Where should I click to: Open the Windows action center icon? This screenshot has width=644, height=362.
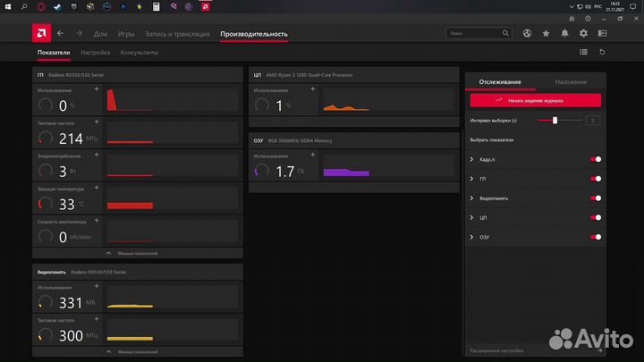click(633, 6)
